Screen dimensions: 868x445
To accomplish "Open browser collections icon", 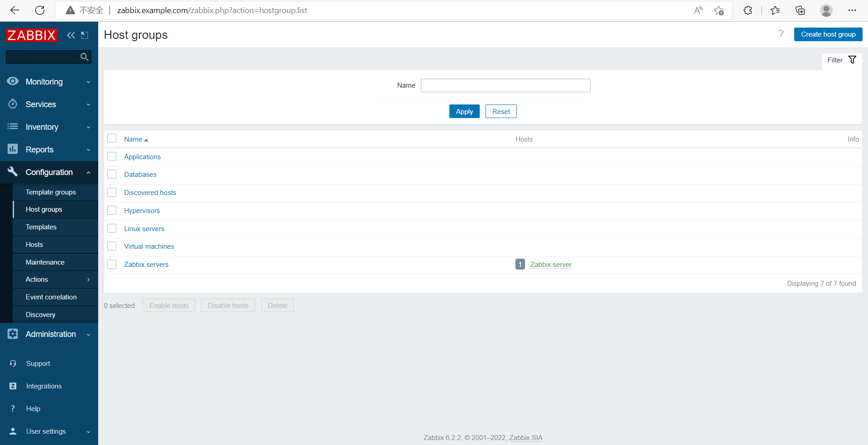I will [800, 10].
